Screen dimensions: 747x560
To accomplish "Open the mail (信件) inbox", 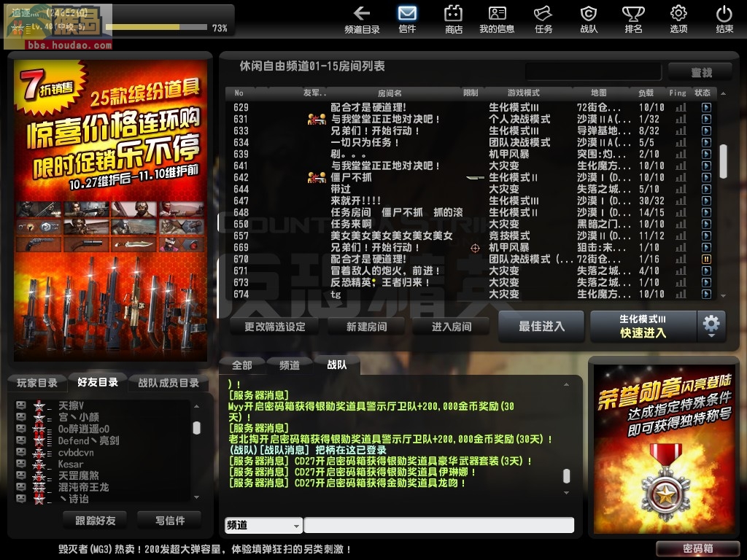I will [407, 20].
